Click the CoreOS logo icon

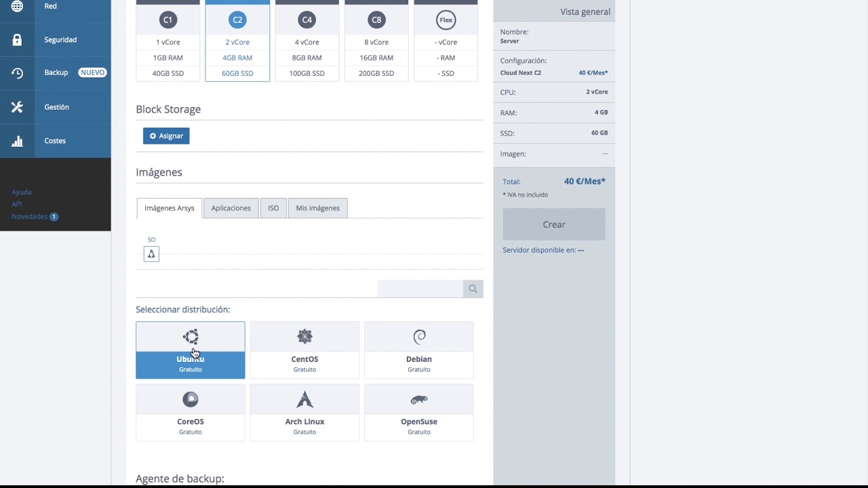point(191,399)
